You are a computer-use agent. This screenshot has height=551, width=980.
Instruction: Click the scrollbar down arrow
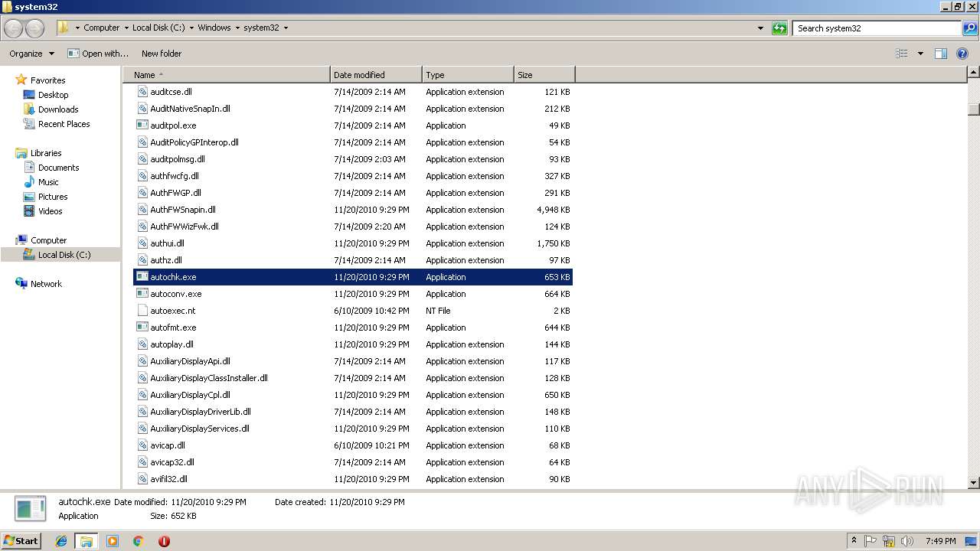coord(974,483)
